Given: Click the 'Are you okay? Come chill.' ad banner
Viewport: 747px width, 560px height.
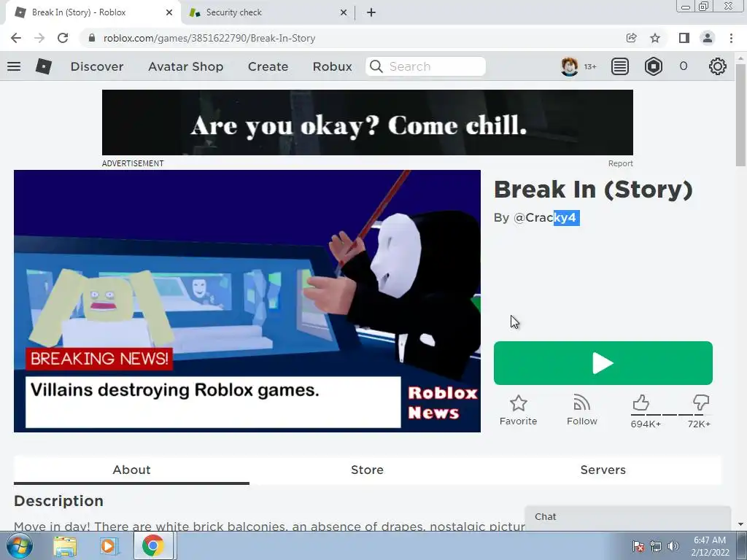Looking at the screenshot, I should click(x=368, y=122).
